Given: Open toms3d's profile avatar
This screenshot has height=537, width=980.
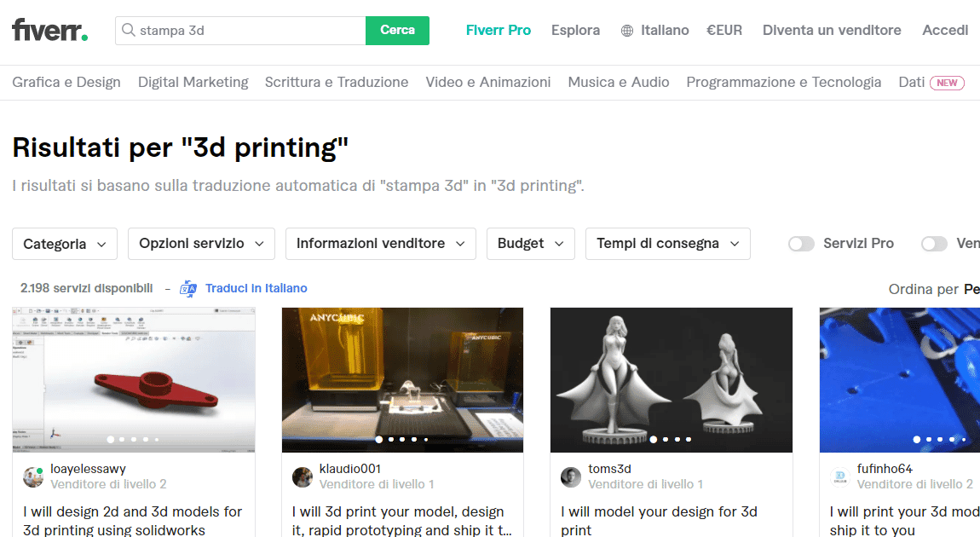Looking at the screenshot, I should click(571, 477).
